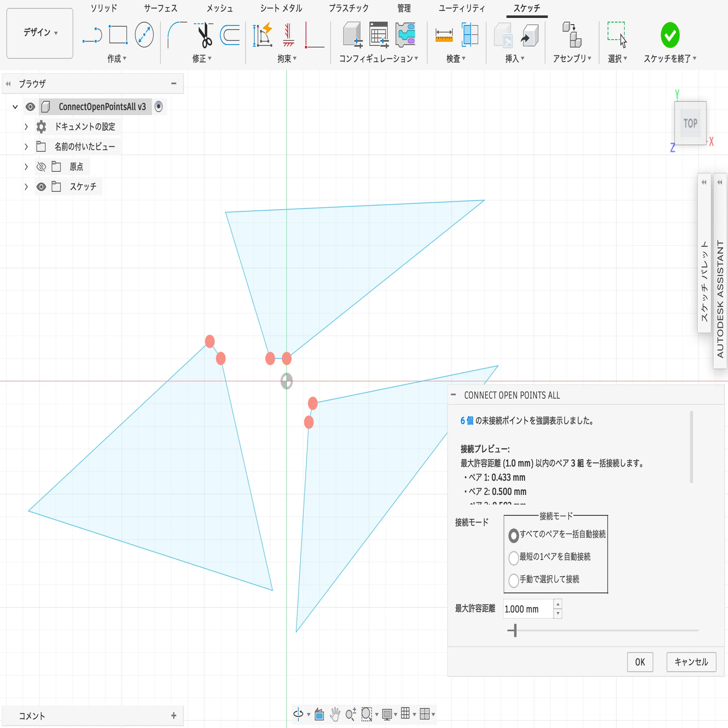The width and height of the screenshot is (728, 728).
Task: Switch to the メッシュ tab
Action: (219, 8)
